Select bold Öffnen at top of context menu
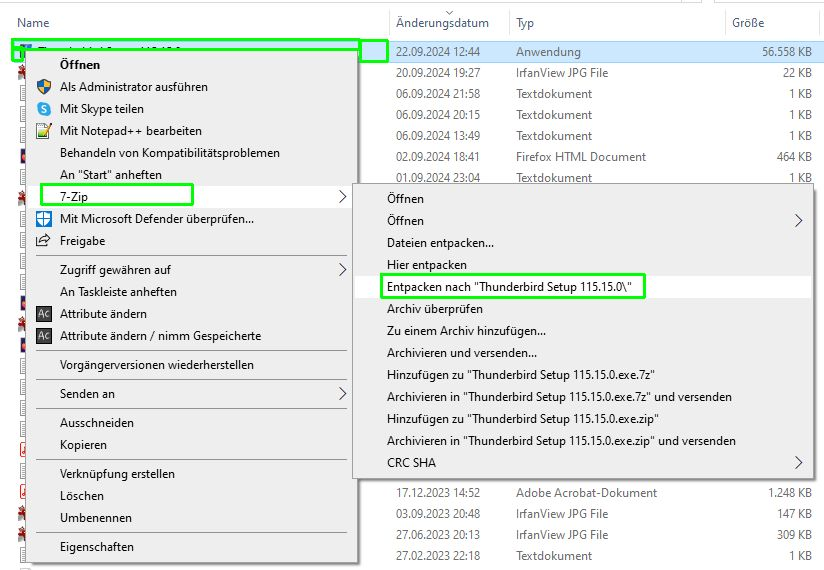The width and height of the screenshot is (824, 570). (x=80, y=65)
